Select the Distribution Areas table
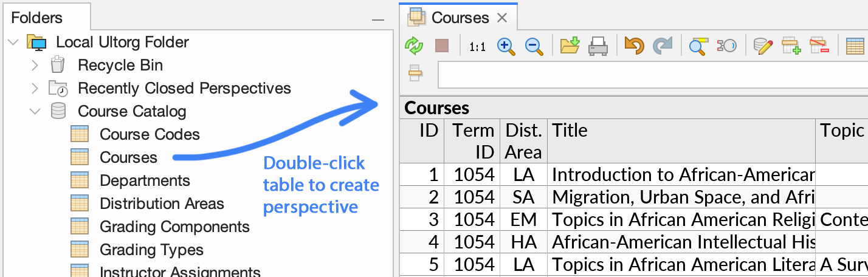868x277 pixels. 162,203
